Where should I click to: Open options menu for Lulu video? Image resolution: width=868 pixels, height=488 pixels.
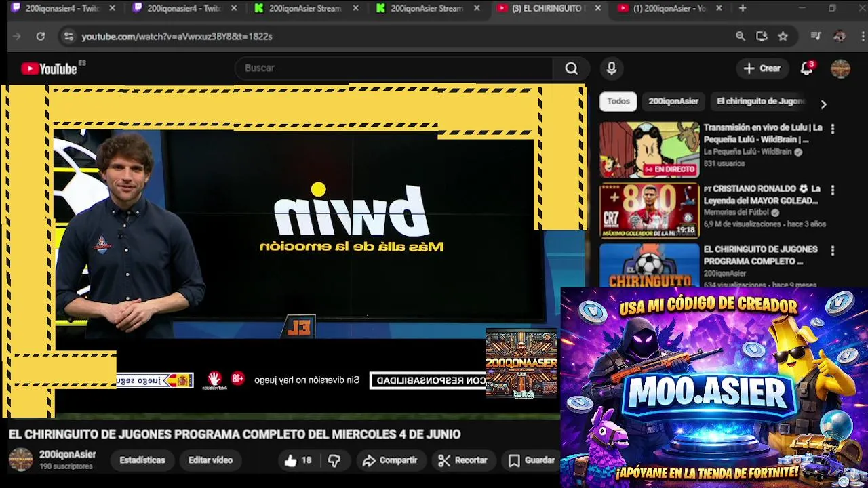pos(833,129)
